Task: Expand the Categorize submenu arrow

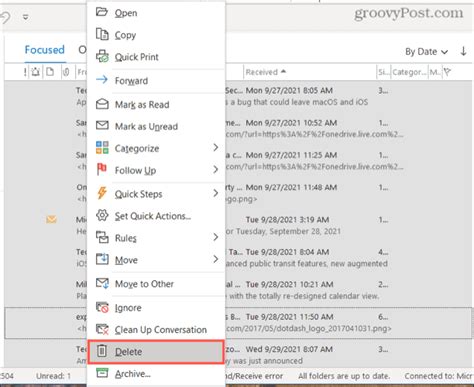Action: (216, 147)
